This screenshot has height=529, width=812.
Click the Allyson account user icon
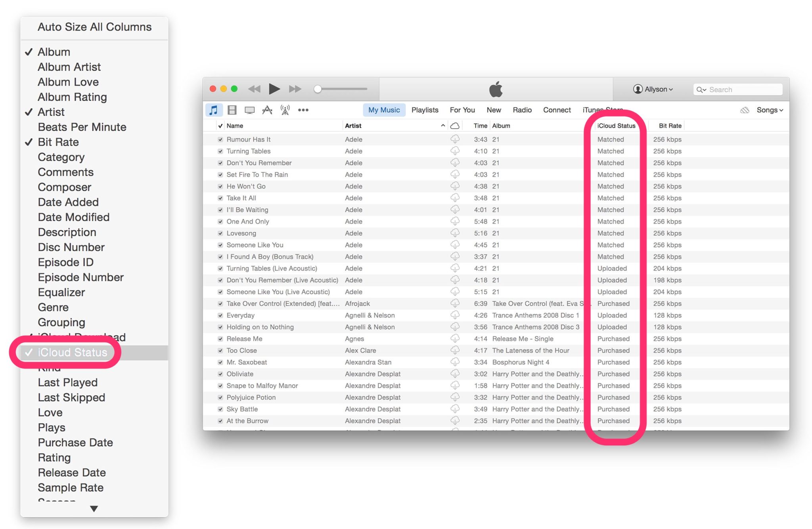point(638,89)
